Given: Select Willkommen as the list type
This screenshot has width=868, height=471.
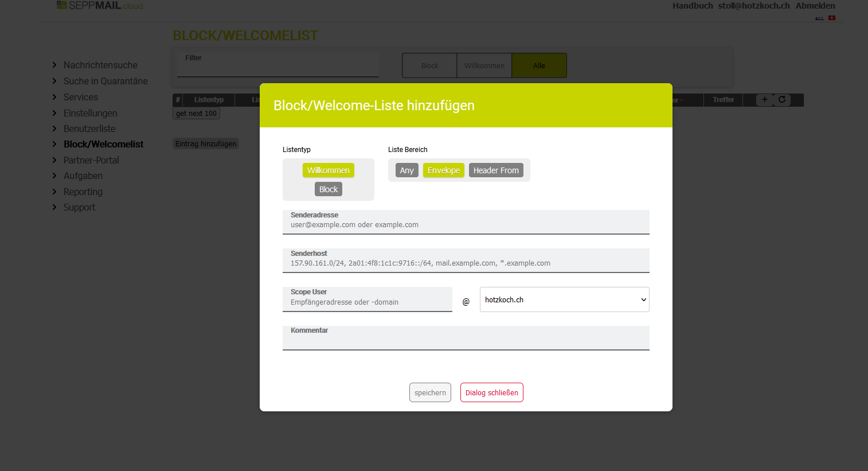Looking at the screenshot, I should click(x=328, y=170).
